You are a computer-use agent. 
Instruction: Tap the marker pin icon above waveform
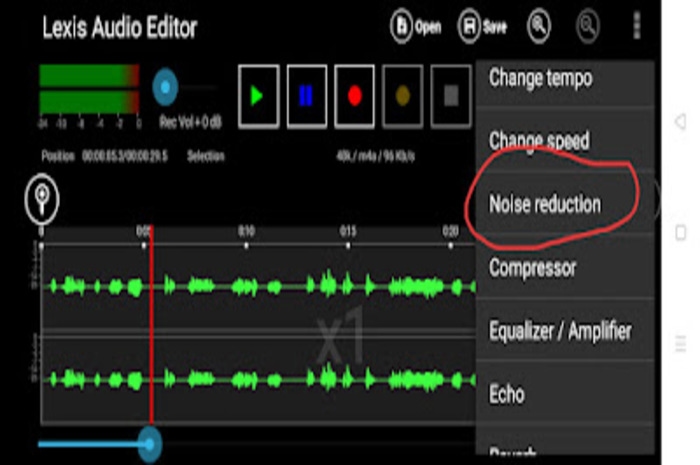pos(42,199)
